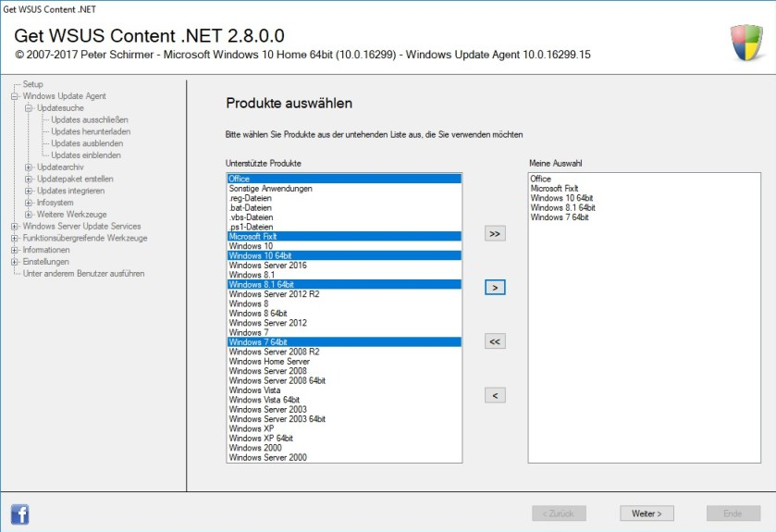Expand the Updates integrieren node
The width and height of the screenshot is (776, 532).
(29, 191)
